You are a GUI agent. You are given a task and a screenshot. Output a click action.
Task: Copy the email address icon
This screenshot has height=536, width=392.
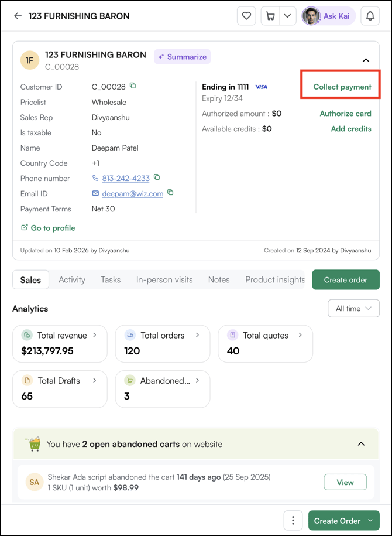170,193
